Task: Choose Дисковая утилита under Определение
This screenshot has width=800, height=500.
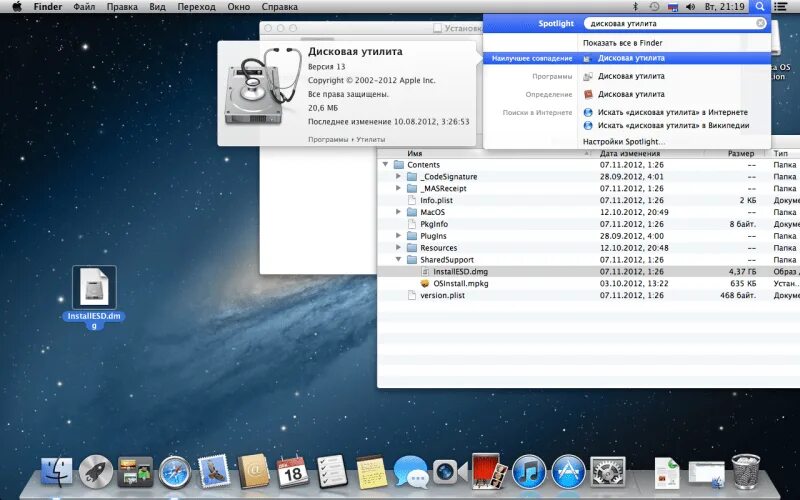Action: [631, 94]
